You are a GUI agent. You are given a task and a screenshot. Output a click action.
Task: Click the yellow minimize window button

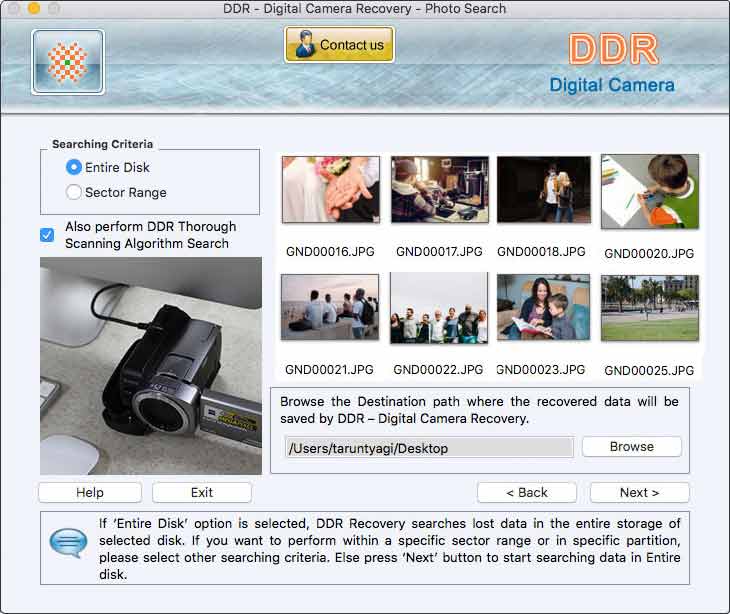[x=34, y=8]
